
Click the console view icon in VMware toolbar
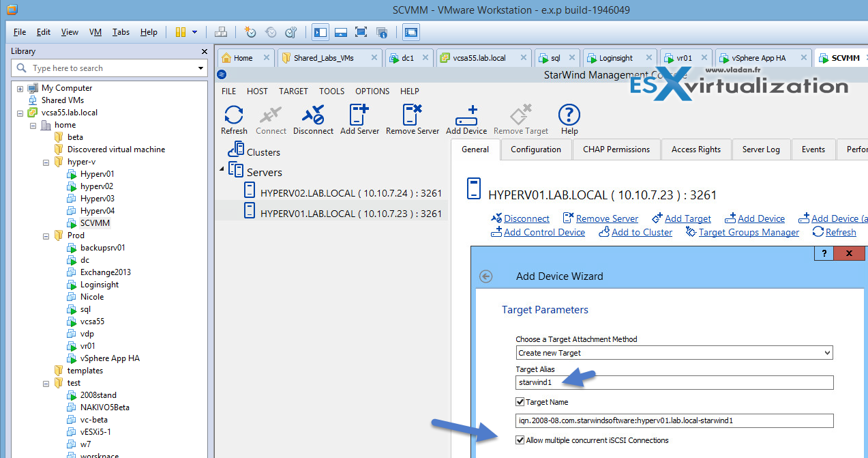click(411, 32)
